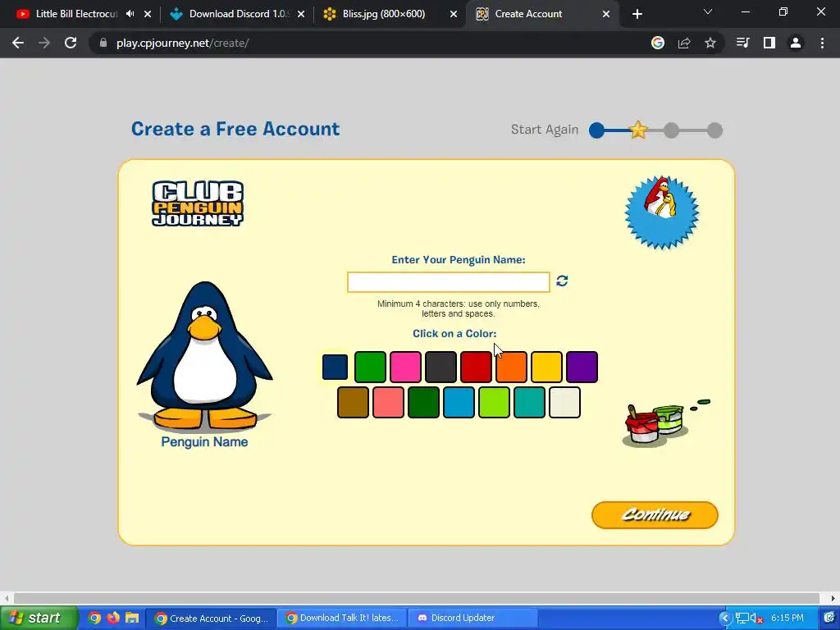Screen dimensions: 840x630
Task: Pick the dark green color swatch
Action: tap(424, 402)
